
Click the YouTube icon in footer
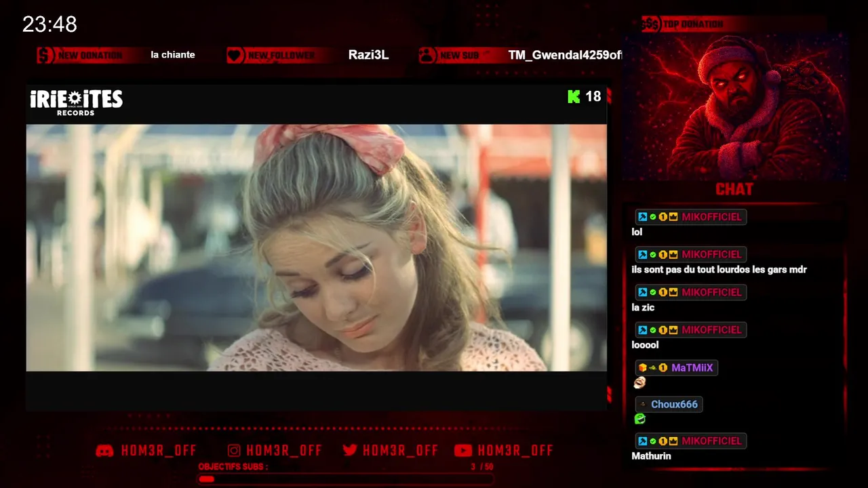coord(463,451)
